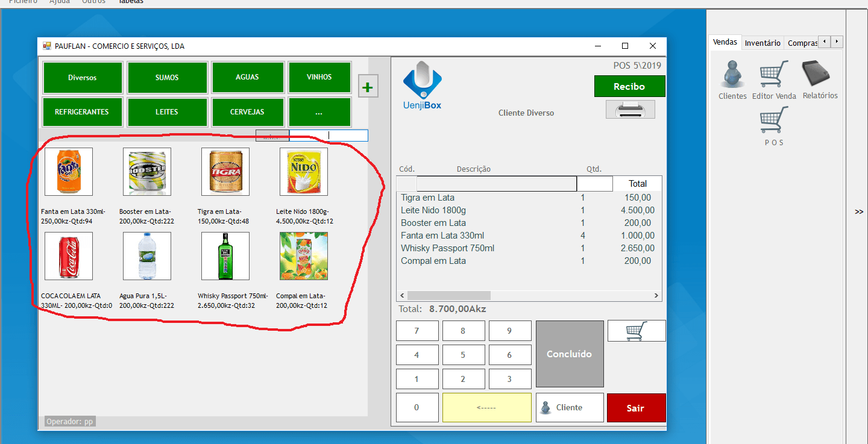This screenshot has width=868, height=444.
Task: Launch the P O S cart icon
Action: [x=774, y=120]
